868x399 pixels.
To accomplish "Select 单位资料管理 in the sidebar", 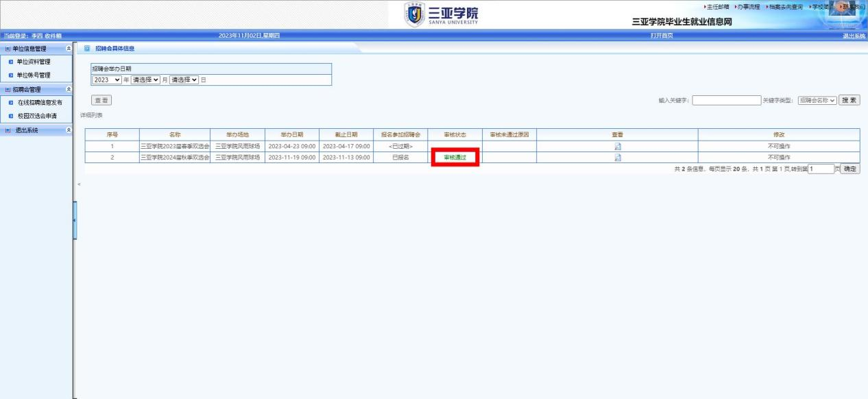I will click(x=34, y=62).
